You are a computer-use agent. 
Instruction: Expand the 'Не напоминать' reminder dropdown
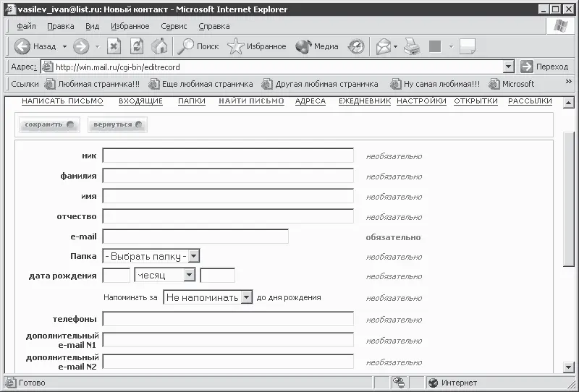[x=246, y=297]
